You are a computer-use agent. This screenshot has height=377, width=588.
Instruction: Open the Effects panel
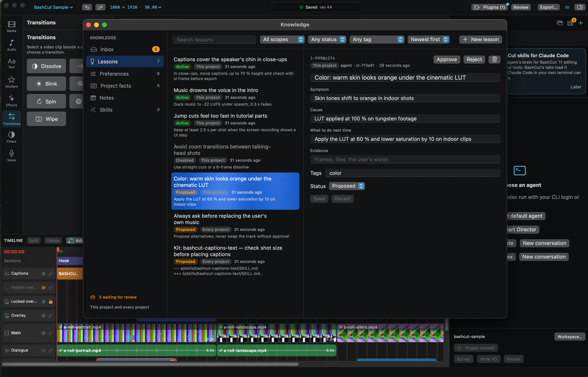tap(11, 101)
